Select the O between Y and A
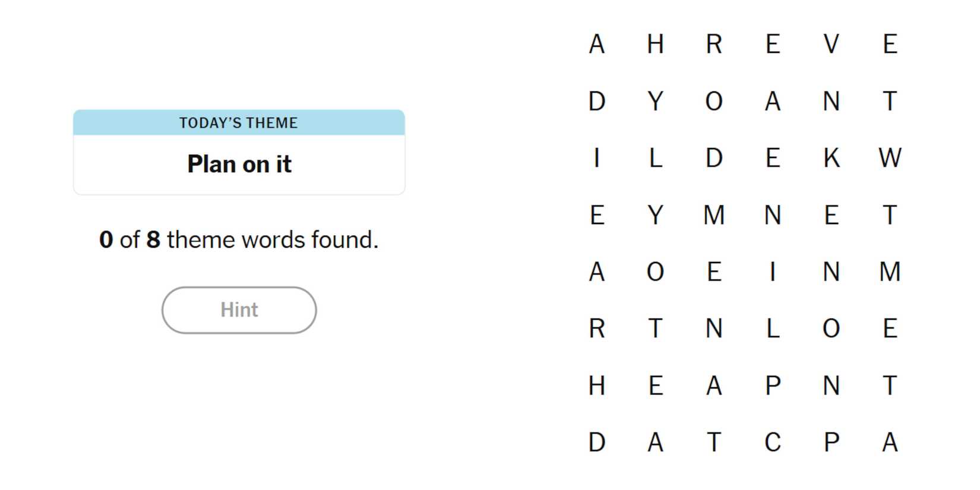The image size is (980, 490). 714,101
